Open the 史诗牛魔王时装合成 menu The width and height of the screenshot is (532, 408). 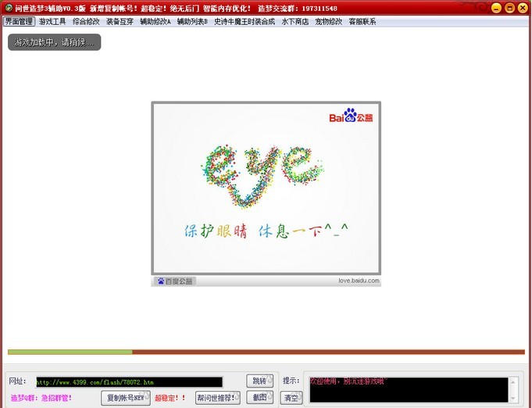245,22
